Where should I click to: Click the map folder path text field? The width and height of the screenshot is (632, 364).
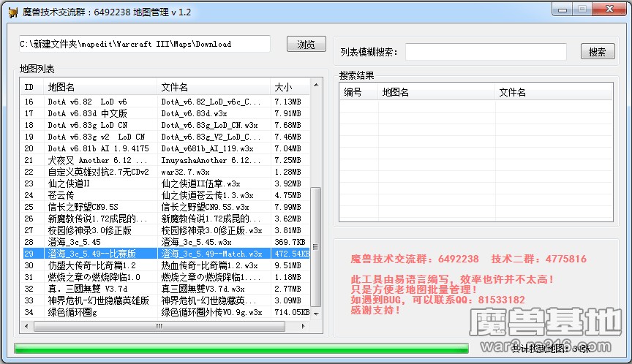[x=145, y=45]
